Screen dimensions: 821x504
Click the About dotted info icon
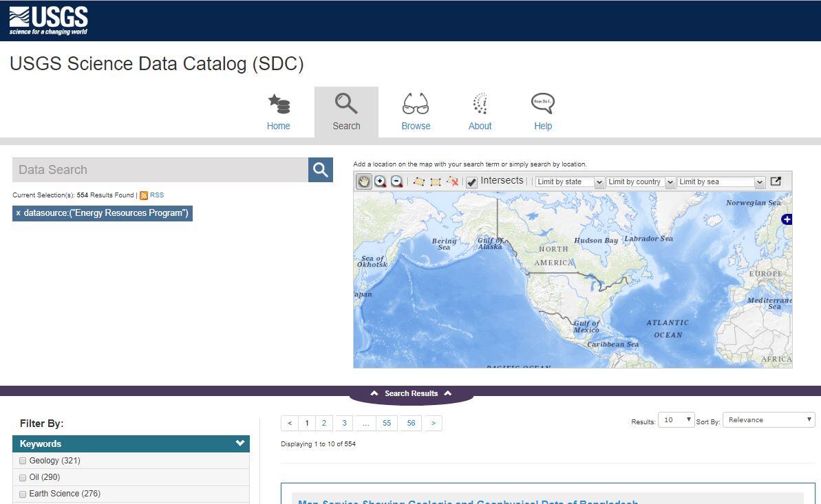(x=480, y=104)
